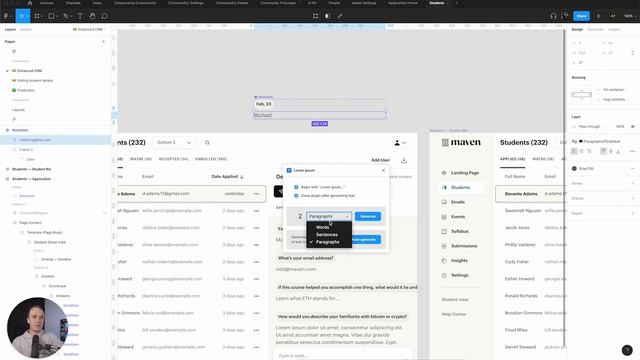The height and width of the screenshot is (360, 640).
Task: Select the 'Editing student details' page
Action: tap(35, 80)
